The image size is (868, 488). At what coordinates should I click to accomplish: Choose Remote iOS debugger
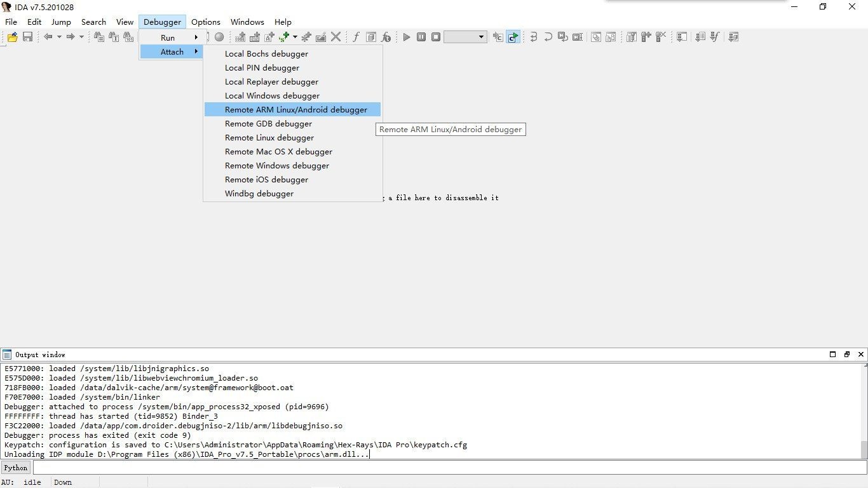tap(292, 179)
